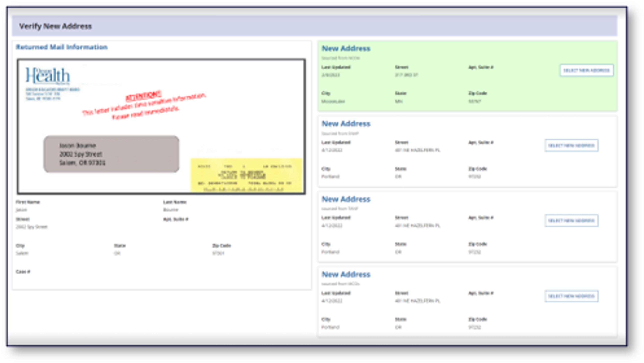The width and height of the screenshot is (644, 363).
Task: Click the yellow return-to-sender sticker on envelope
Action: pyautogui.click(x=247, y=175)
